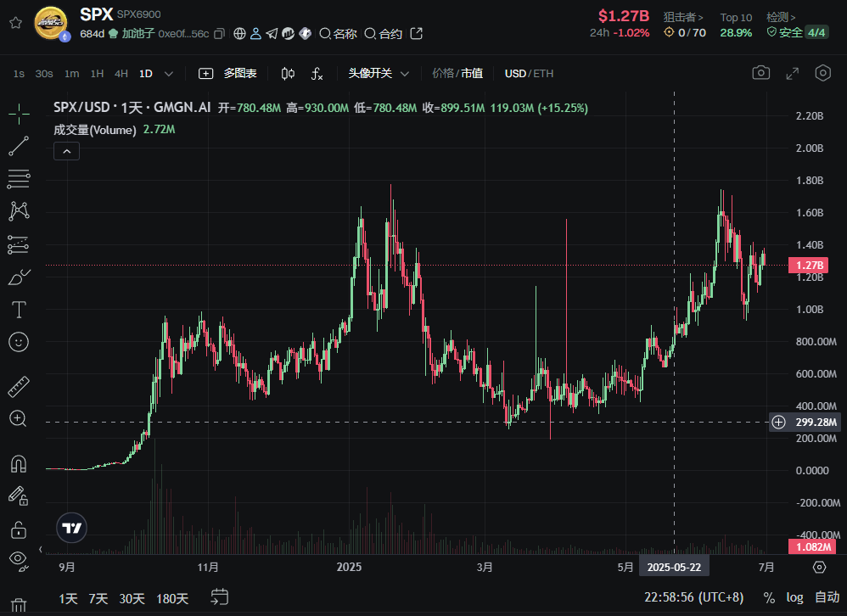Switch to 市值 market cap display
The width and height of the screenshot is (847, 616).
tap(472, 74)
